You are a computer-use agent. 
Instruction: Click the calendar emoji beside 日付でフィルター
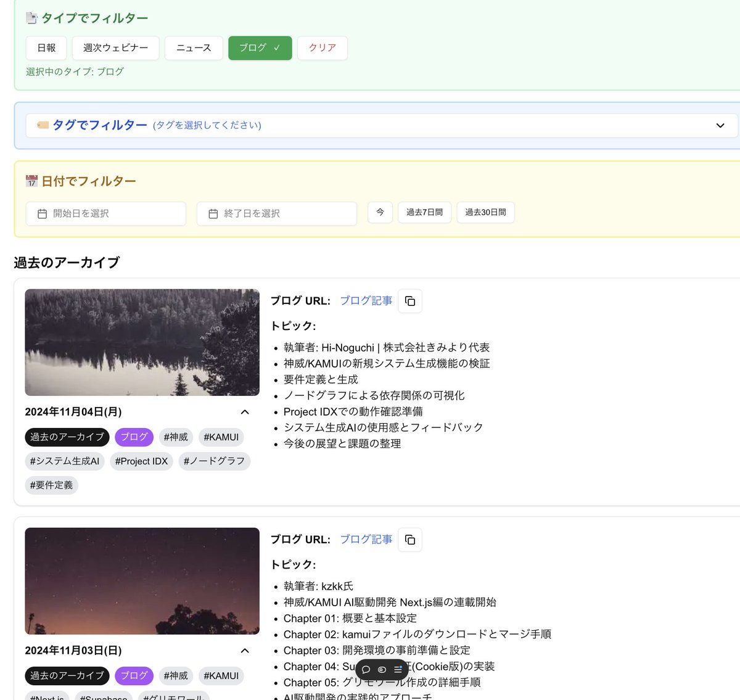(31, 181)
